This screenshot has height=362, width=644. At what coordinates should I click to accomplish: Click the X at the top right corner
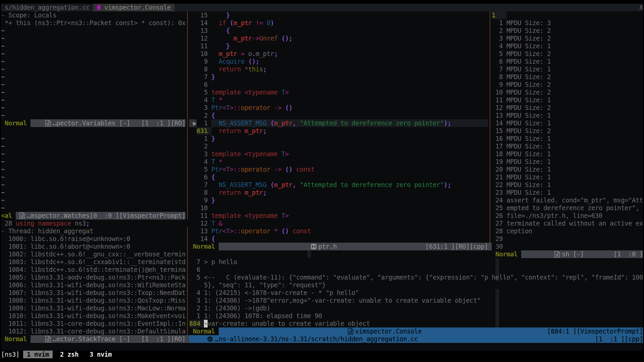click(641, 7)
